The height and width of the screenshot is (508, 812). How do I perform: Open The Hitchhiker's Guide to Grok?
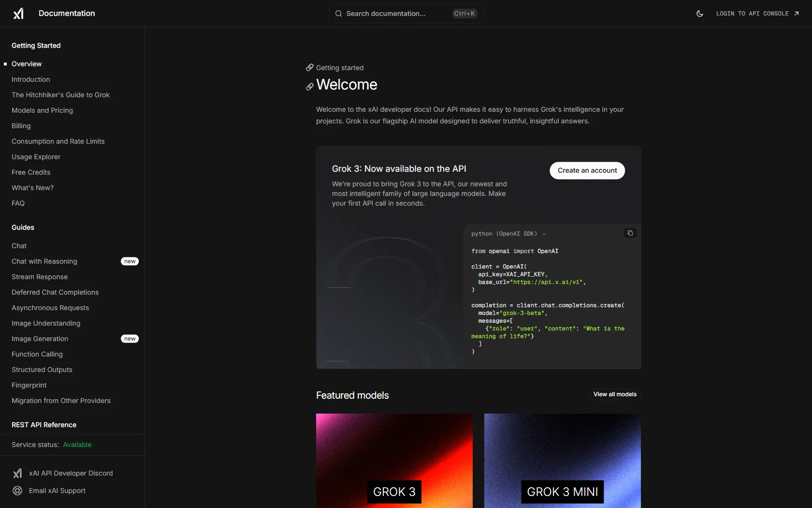60,95
